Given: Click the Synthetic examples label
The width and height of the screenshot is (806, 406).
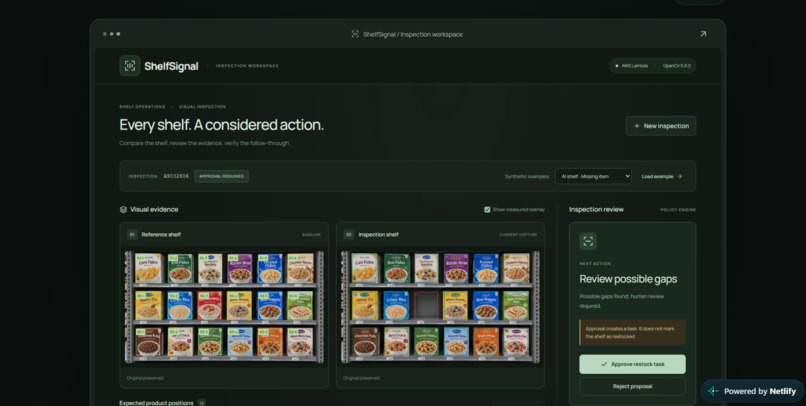Looking at the screenshot, I should (x=527, y=176).
